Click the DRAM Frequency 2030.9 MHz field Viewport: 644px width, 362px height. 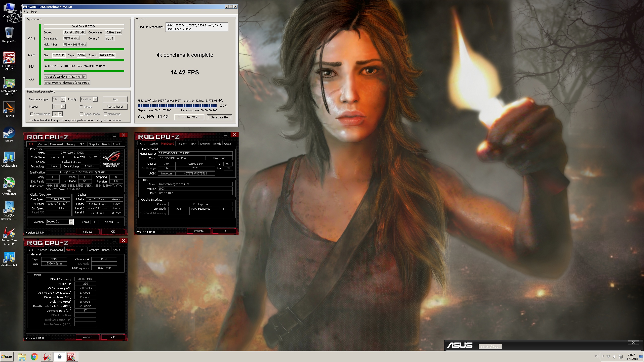click(x=85, y=279)
